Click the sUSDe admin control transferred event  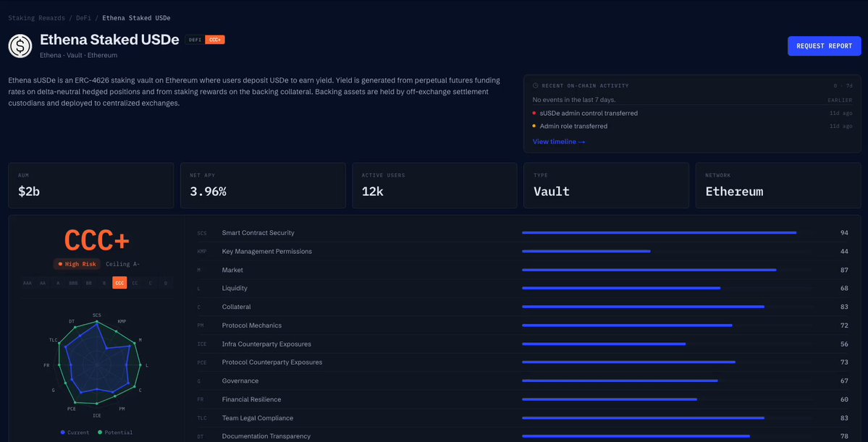click(589, 113)
